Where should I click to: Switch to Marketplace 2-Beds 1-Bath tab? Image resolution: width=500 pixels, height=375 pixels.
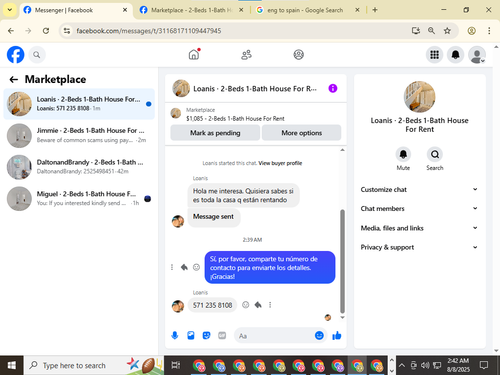(191, 10)
